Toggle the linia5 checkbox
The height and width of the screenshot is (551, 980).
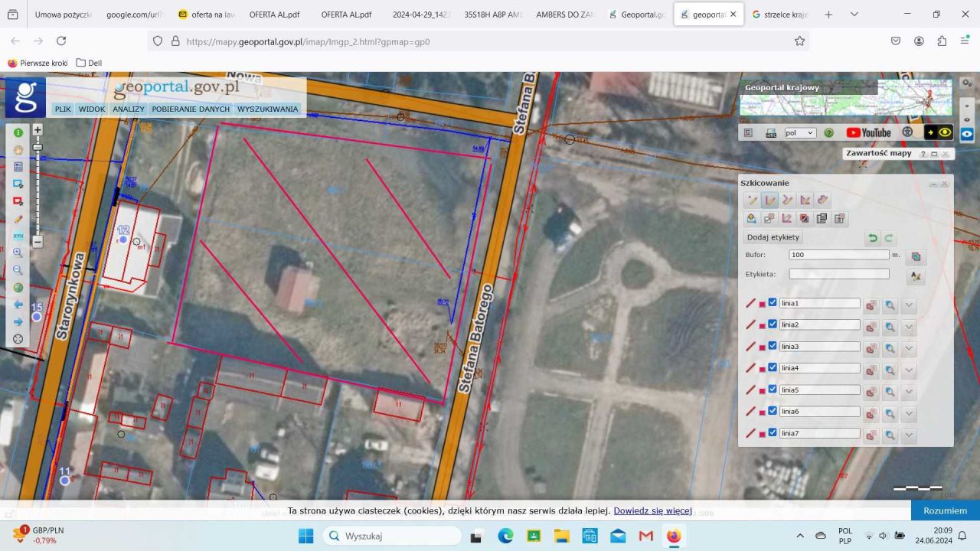[773, 390]
